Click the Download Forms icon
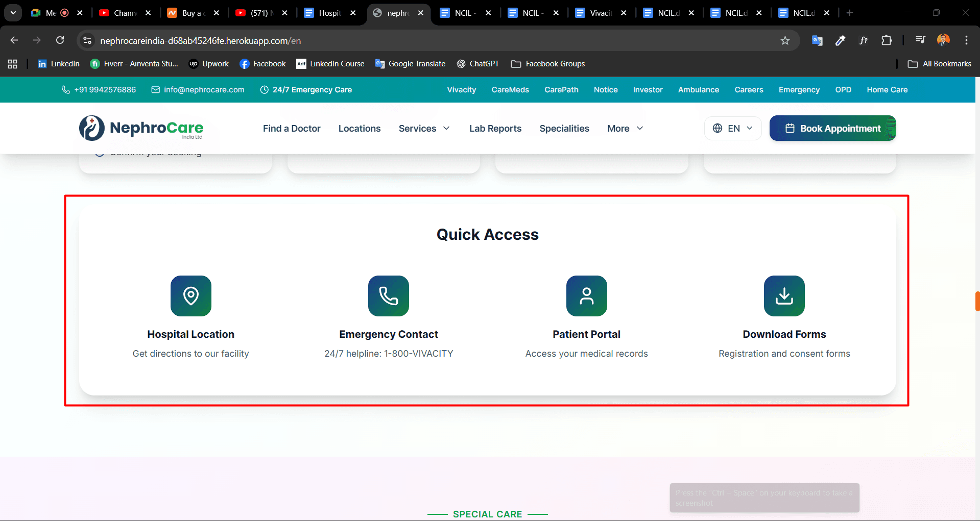The image size is (980, 521). 784,296
